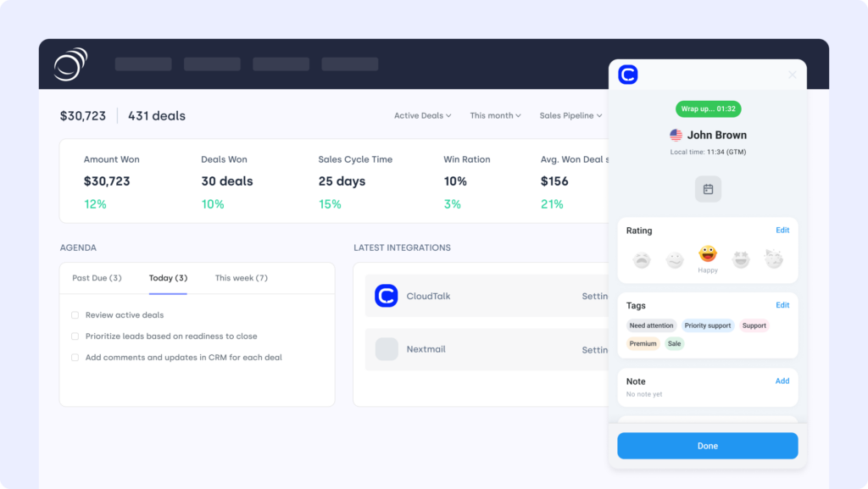Click Add to create a note
The width and height of the screenshot is (868, 489).
[782, 381]
